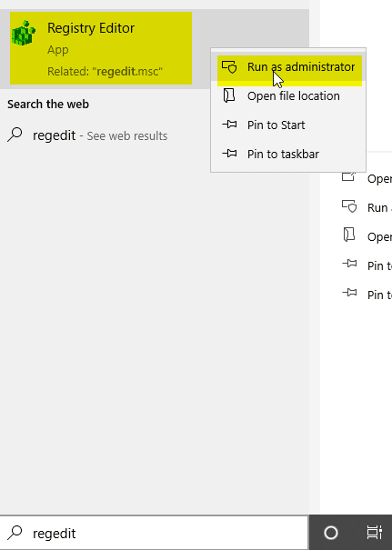This screenshot has height=550, width=392.
Task: Click magnifier icon beside regedit web result
Action: coord(15,135)
